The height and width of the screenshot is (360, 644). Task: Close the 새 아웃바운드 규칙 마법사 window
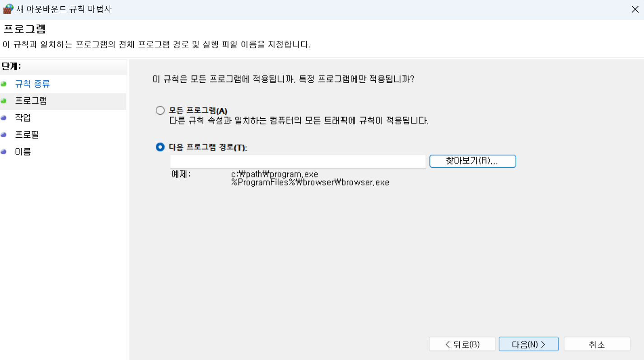click(x=635, y=9)
